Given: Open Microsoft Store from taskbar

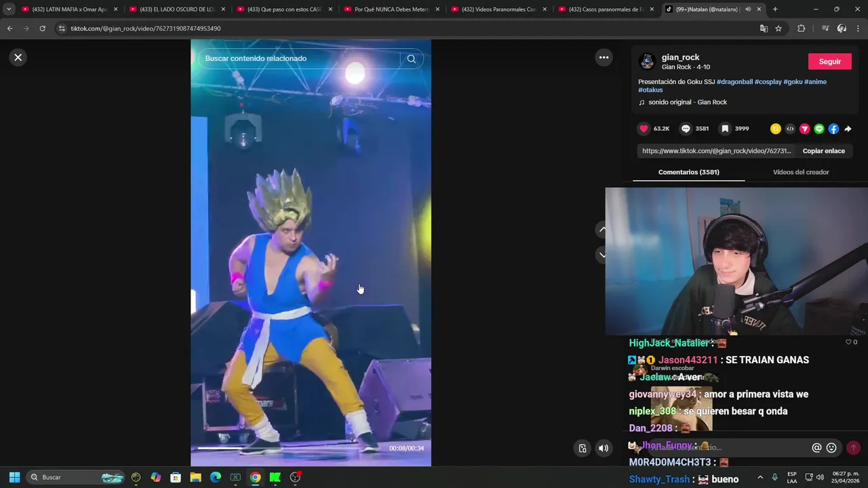Looking at the screenshot, I should (176, 477).
